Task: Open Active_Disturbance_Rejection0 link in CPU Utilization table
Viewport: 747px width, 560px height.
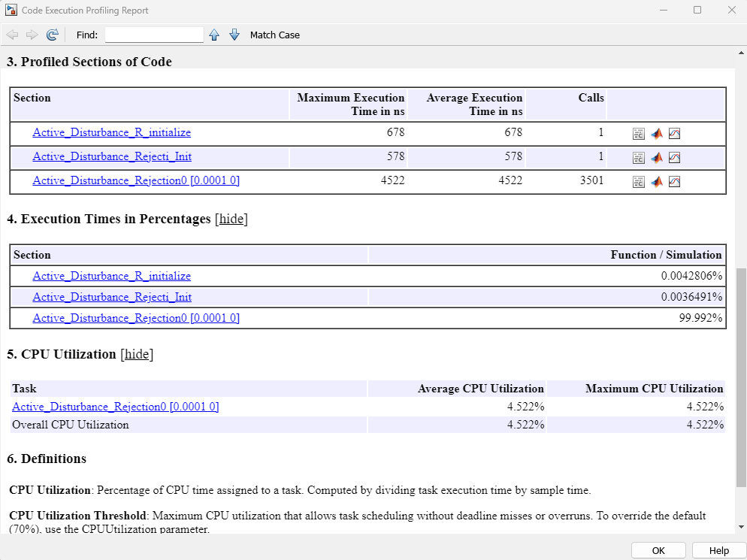Action: click(115, 407)
